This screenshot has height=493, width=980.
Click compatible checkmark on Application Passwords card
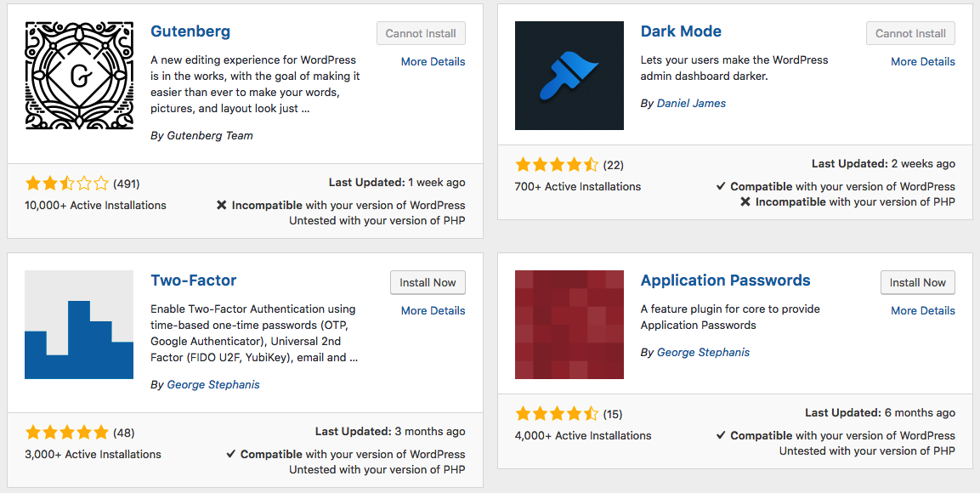pyautogui.click(x=721, y=435)
